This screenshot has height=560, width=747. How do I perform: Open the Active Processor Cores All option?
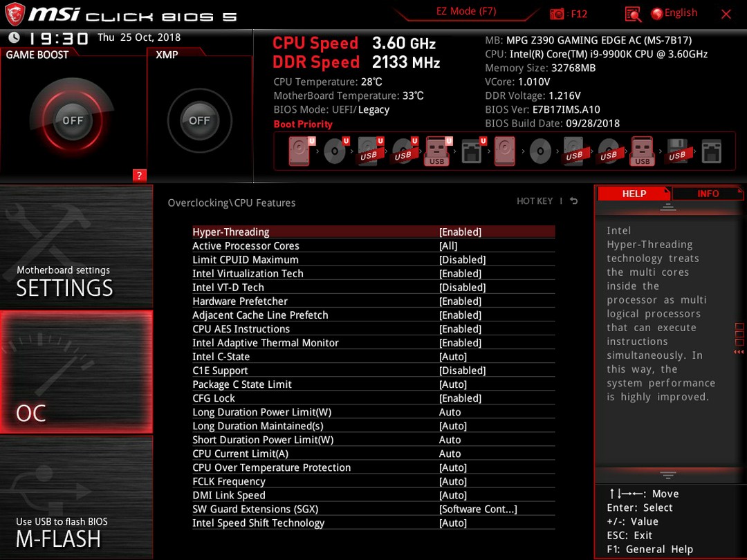(x=448, y=245)
